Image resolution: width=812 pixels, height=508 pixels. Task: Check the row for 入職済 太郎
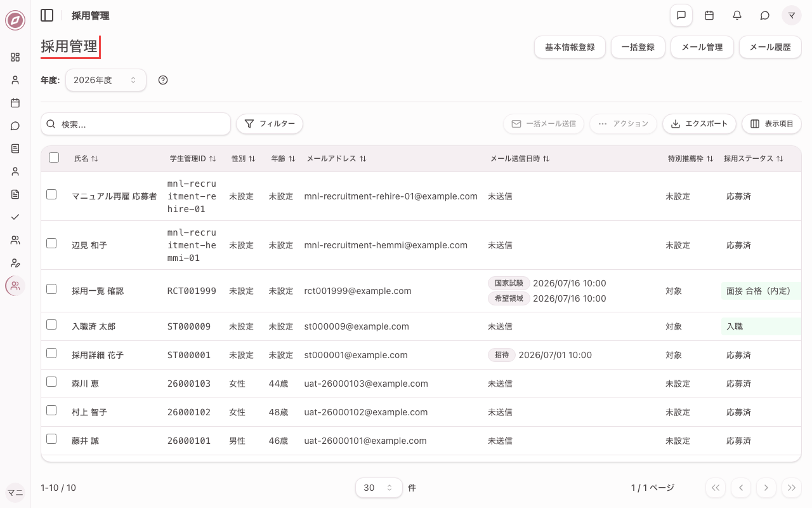51,324
